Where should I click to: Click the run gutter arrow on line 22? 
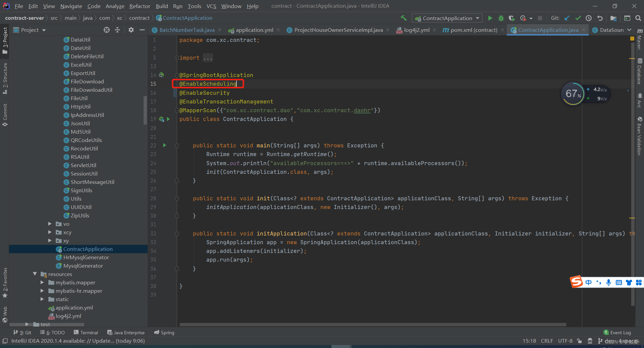(x=164, y=145)
